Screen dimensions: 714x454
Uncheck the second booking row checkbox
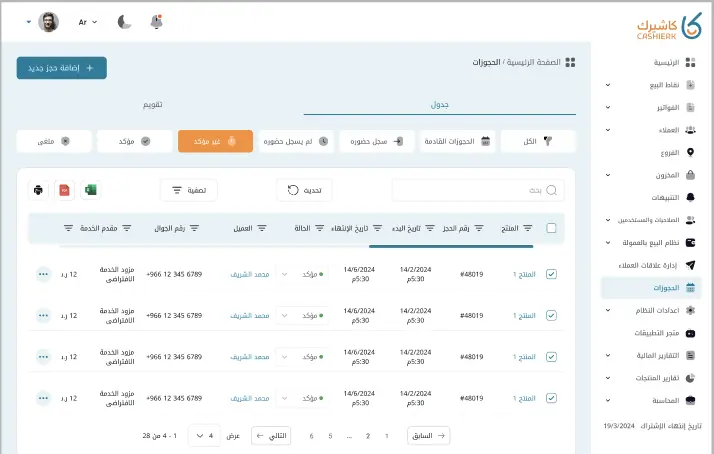(x=551, y=315)
